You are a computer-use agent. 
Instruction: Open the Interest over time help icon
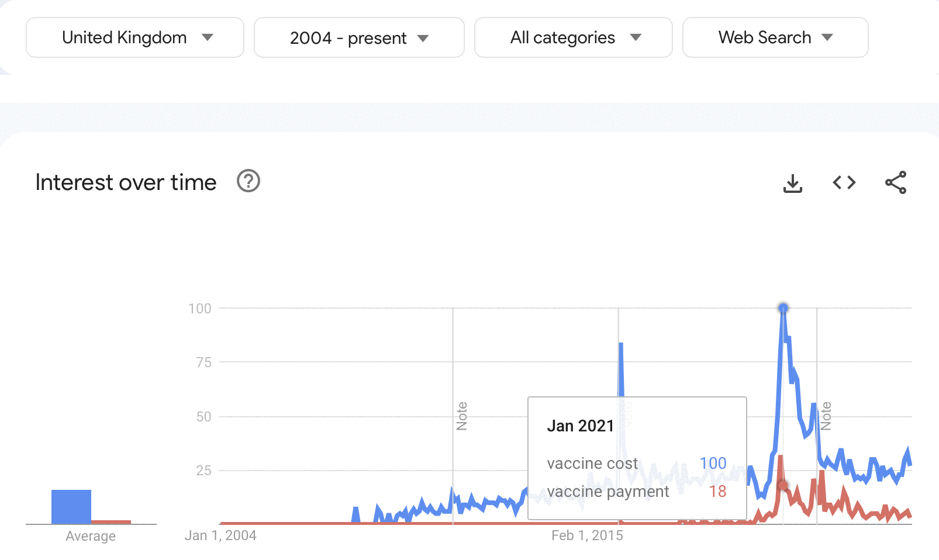point(248,181)
